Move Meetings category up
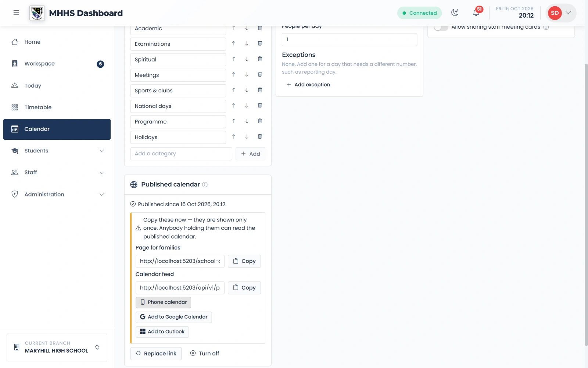This screenshot has width=588, height=368. (234, 74)
